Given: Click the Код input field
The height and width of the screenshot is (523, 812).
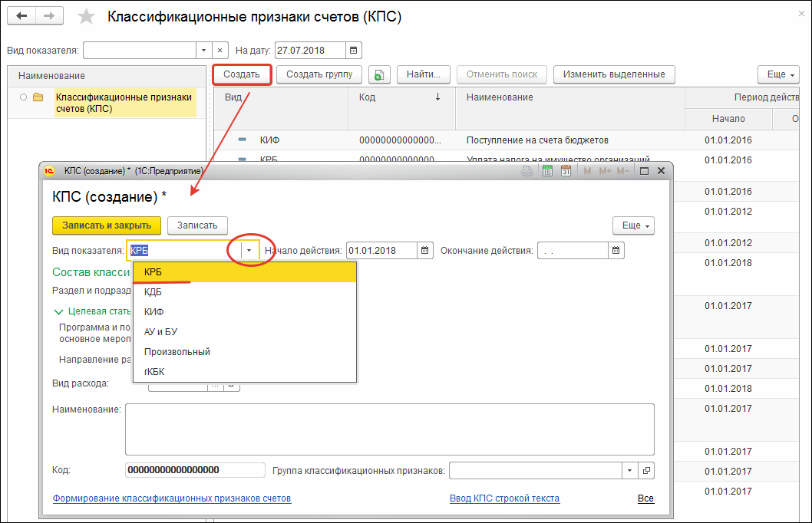Looking at the screenshot, I should pos(195,470).
